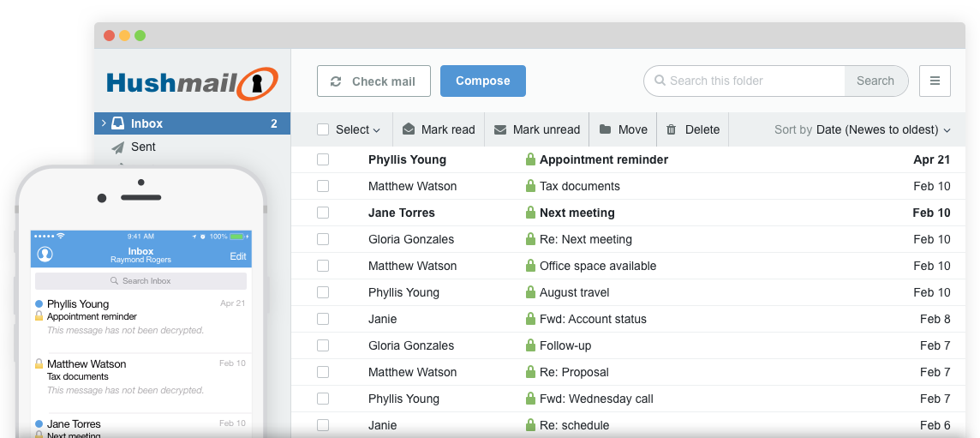The width and height of the screenshot is (980, 438).
Task: Tap Edit on the phone inbox
Action: click(238, 256)
